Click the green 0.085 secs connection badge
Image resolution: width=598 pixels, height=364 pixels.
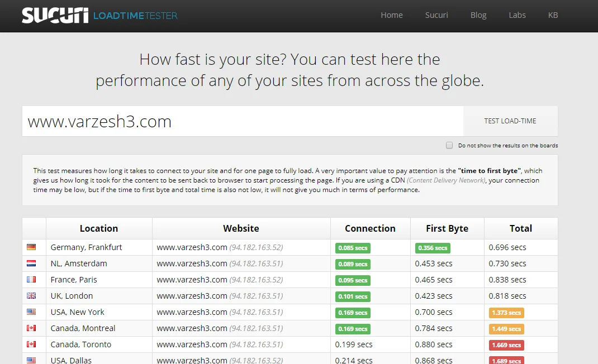pos(352,248)
